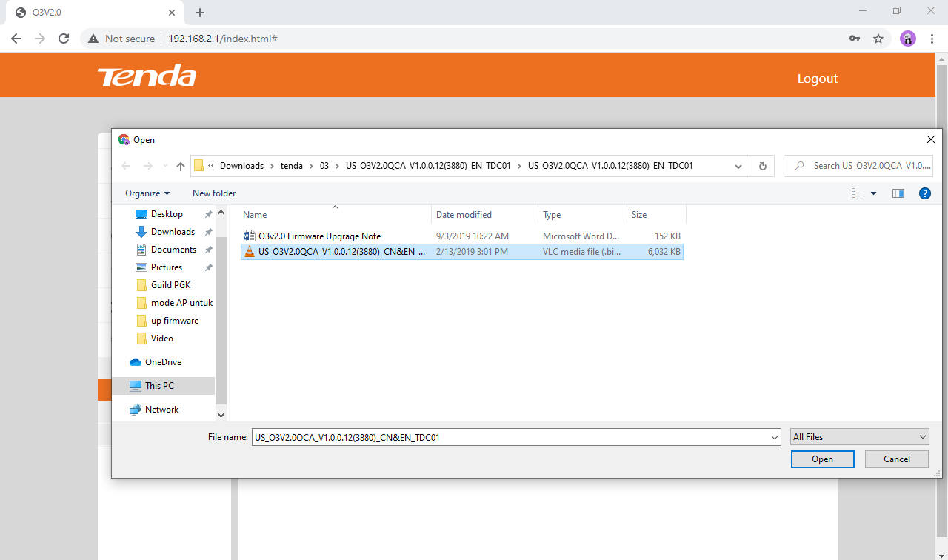Close the O3V2.0 browser tab
Screen dimensions: 948x560
(x=172, y=13)
